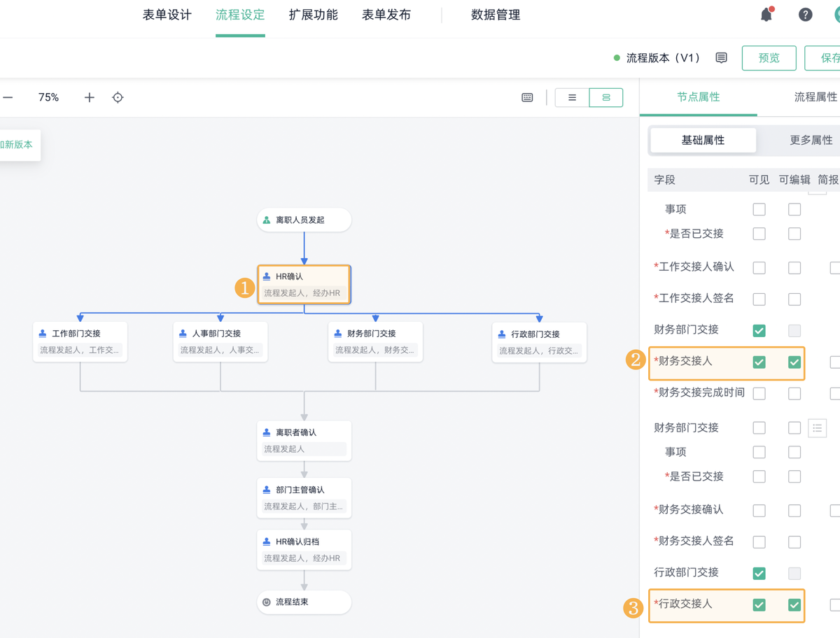Open the version note comment icon
Screen dimensions: 840x638
721,58
